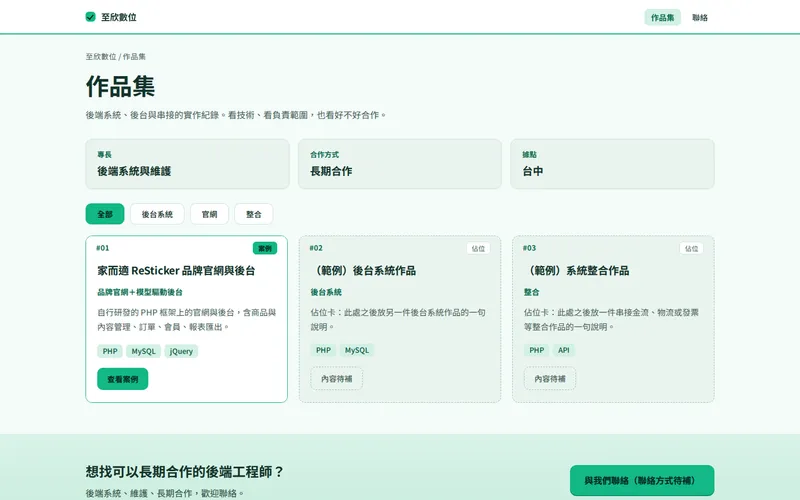Click 內容待補 button on 系統整合作品 card
This screenshot has width=800, height=500.
(550, 379)
